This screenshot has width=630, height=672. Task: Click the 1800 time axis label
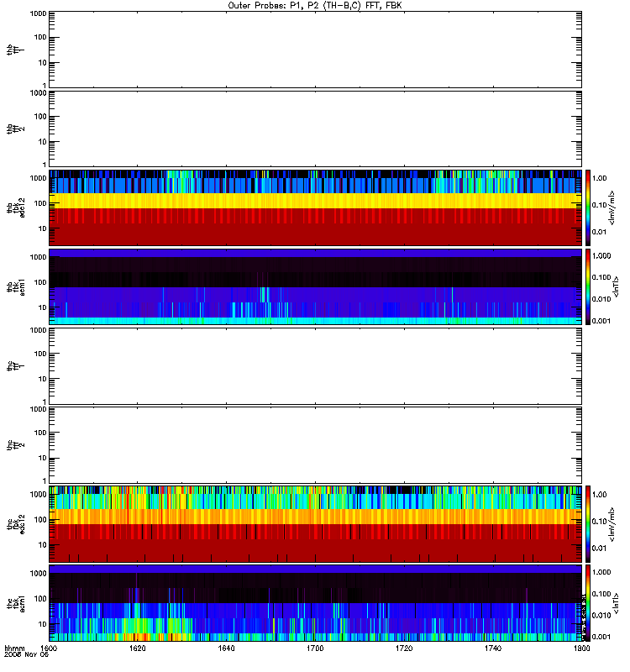tap(581, 648)
